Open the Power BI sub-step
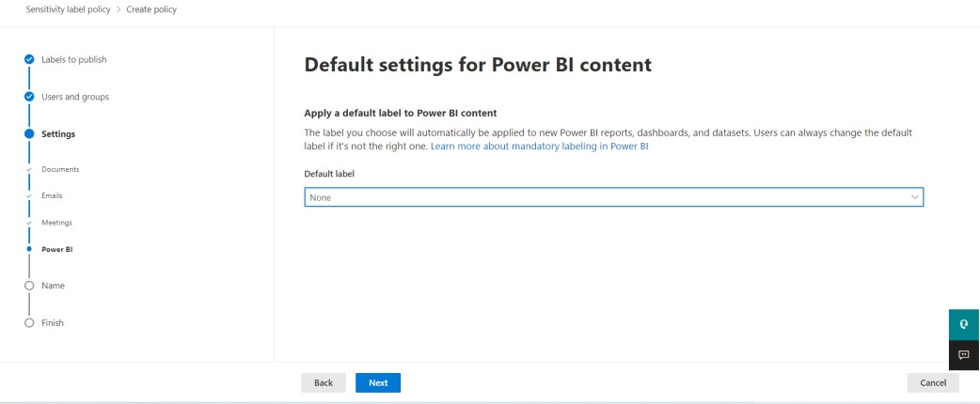The height and width of the screenshot is (404, 980). [57, 249]
